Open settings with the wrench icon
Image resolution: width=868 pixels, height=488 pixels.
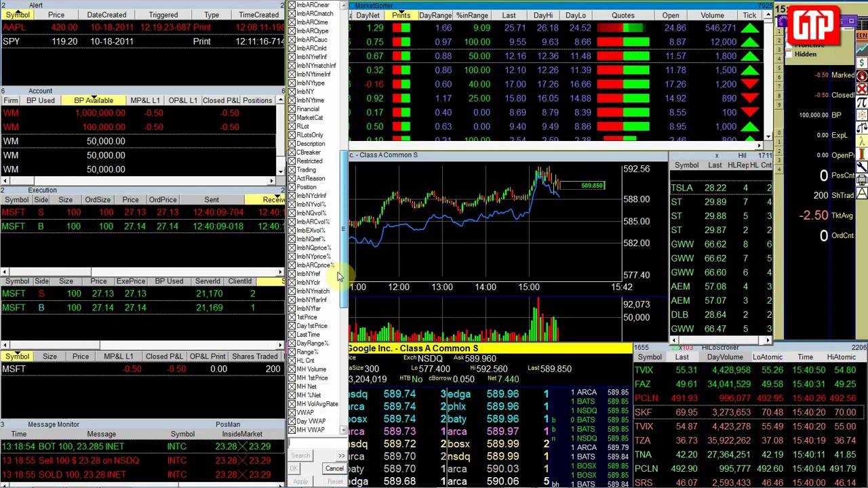click(862, 167)
